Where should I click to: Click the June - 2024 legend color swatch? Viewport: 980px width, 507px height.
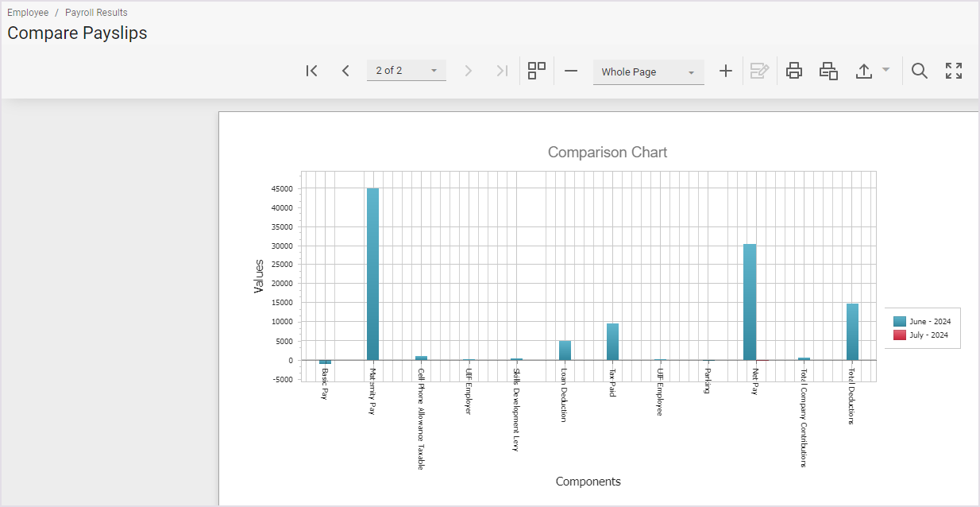pyautogui.click(x=900, y=321)
